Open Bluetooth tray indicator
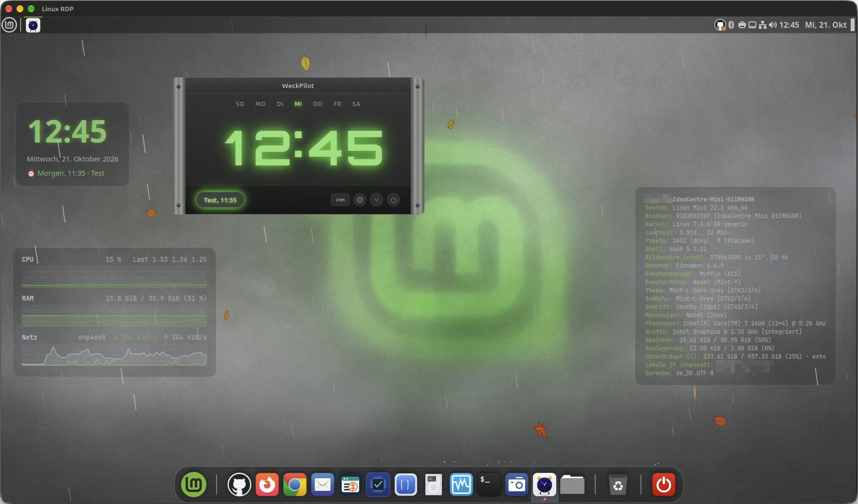 (x=731, y=25)
